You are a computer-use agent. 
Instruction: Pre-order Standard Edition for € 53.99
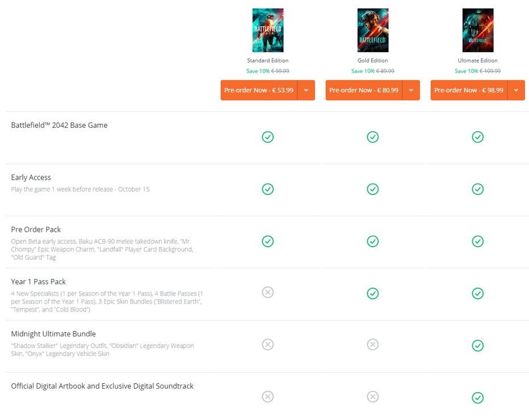pos(259,90)
